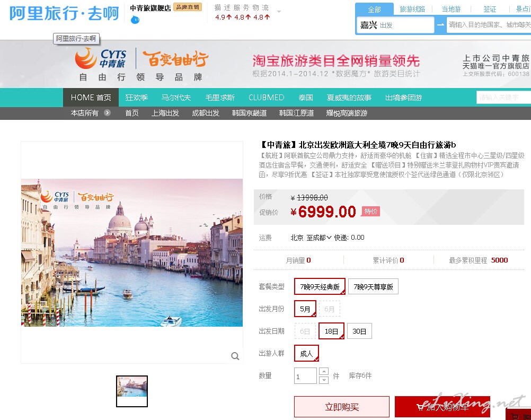
Task: Click the 加入购物车 button
Action: [x=442, y=407]
